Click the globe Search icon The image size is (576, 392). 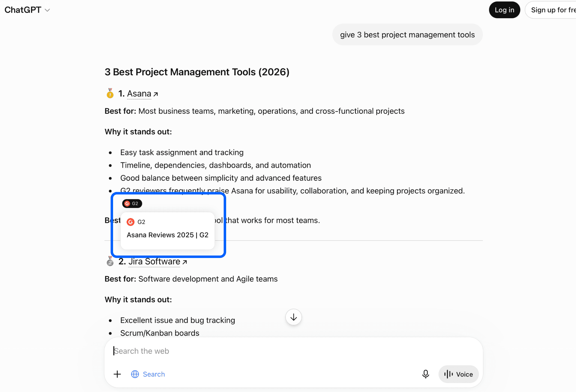(x=135, y=374)
